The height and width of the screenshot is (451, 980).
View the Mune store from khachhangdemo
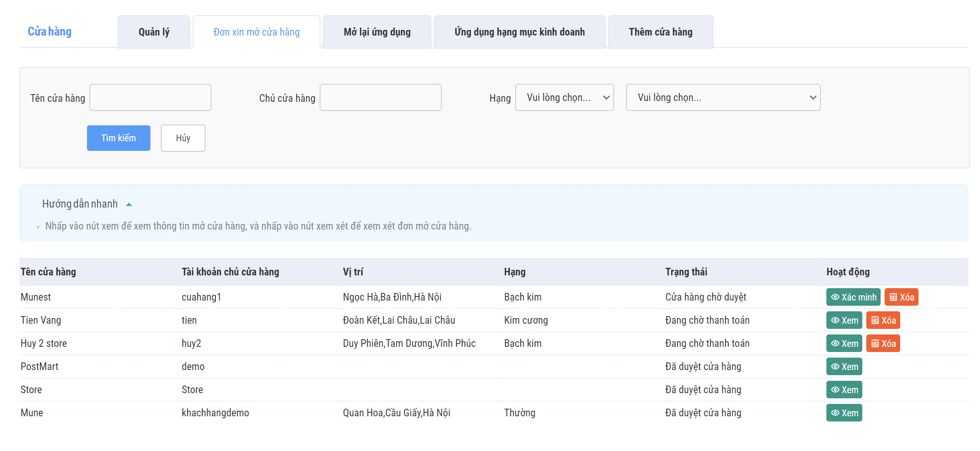coord(844,413)
